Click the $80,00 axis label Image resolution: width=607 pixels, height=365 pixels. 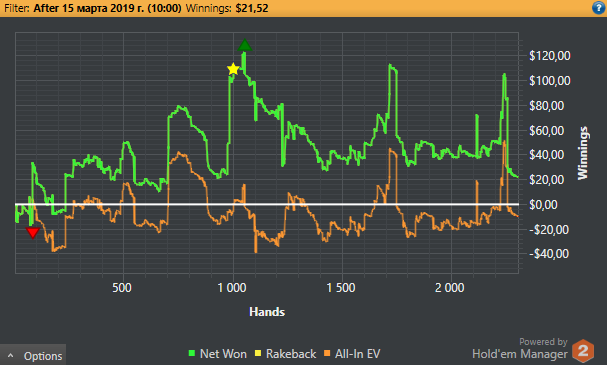(x=546, y=105)
